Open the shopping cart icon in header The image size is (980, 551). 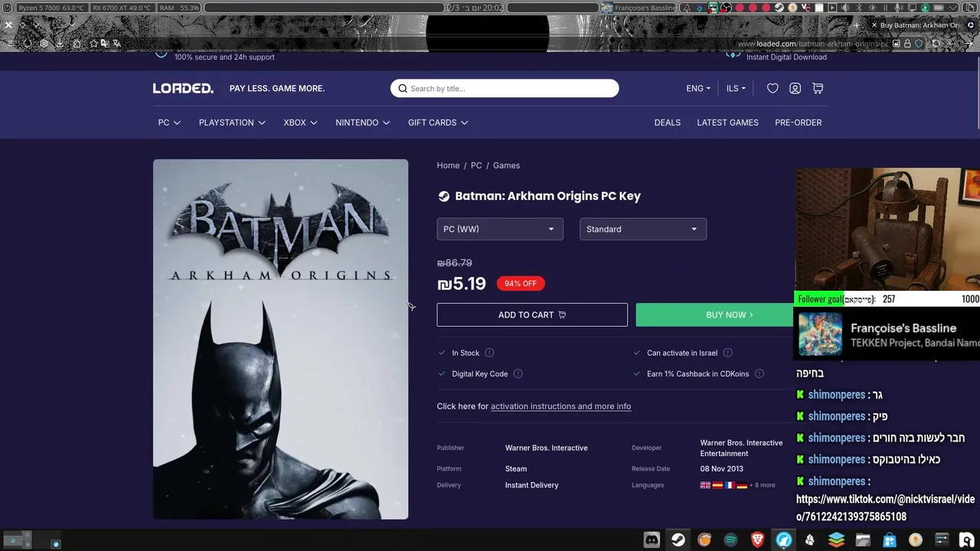pyautogui.click(x=818, y=89)
